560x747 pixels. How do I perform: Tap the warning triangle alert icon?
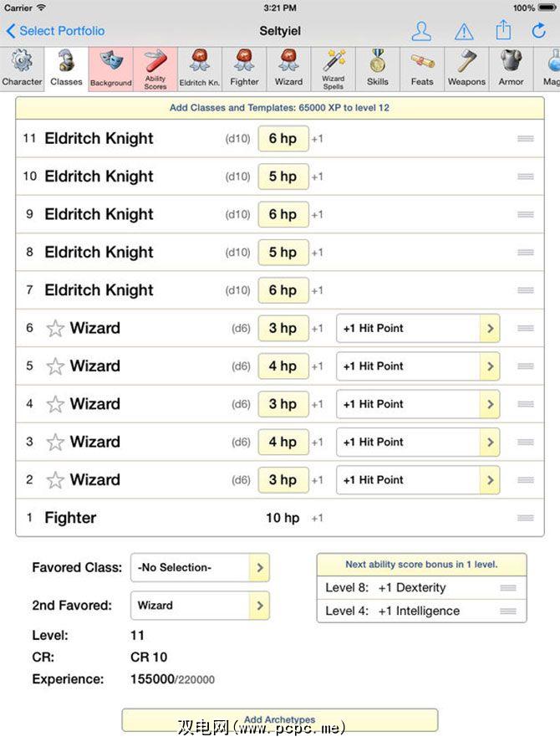463,32
